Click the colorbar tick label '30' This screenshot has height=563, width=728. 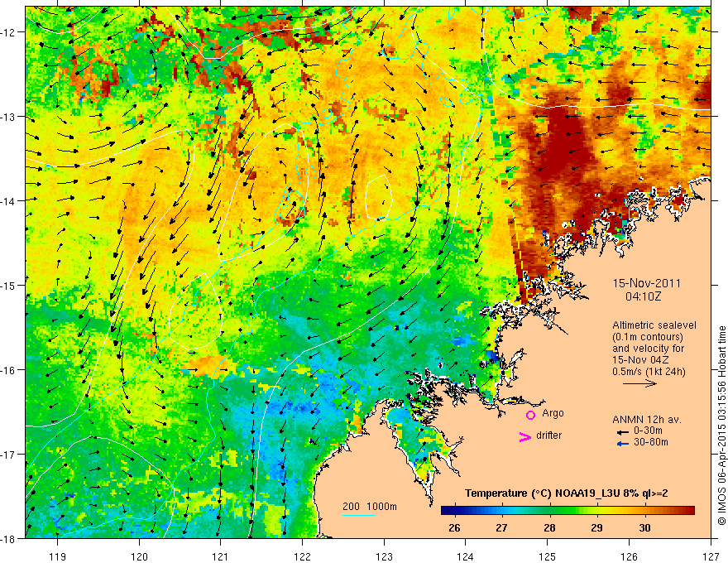[x=644, y=527]
